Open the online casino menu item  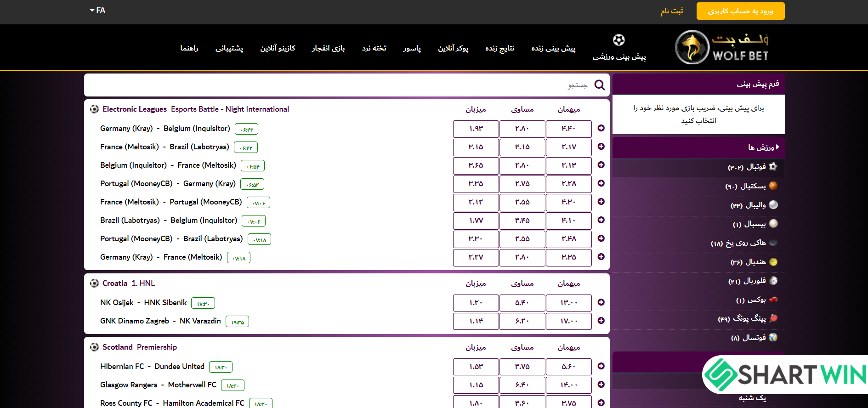coord(278,48)
